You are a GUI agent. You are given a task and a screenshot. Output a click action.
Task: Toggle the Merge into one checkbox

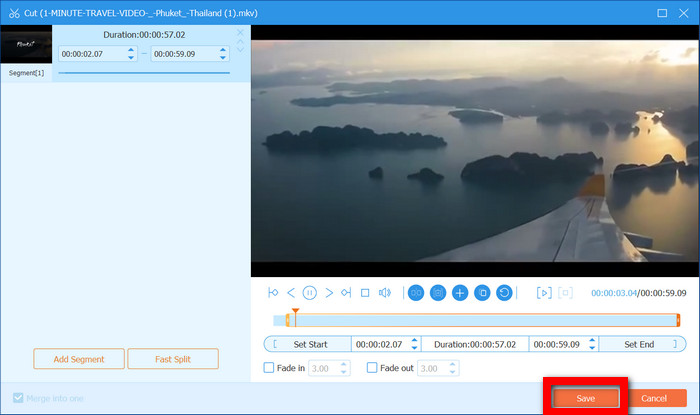(x=18, y=398)
